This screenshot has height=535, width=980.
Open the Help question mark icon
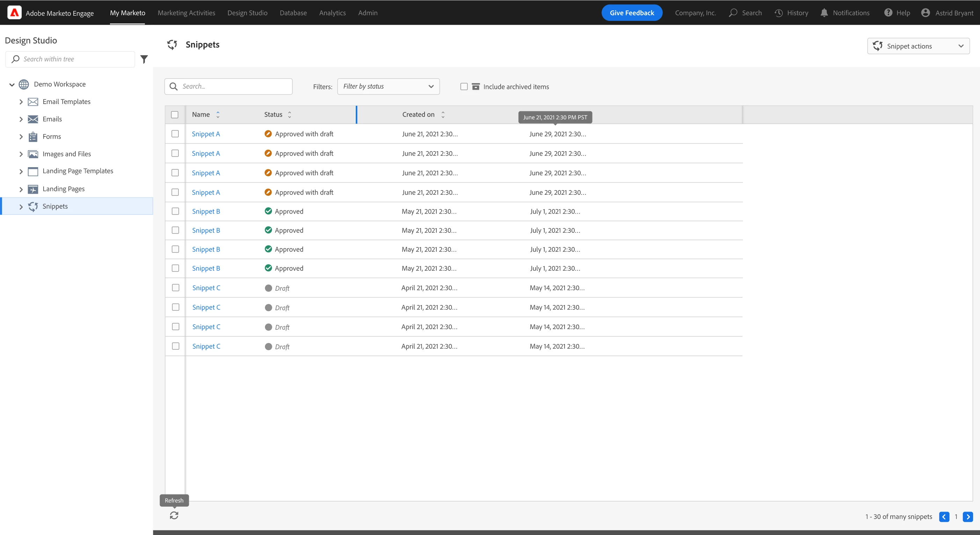point(888,13)
